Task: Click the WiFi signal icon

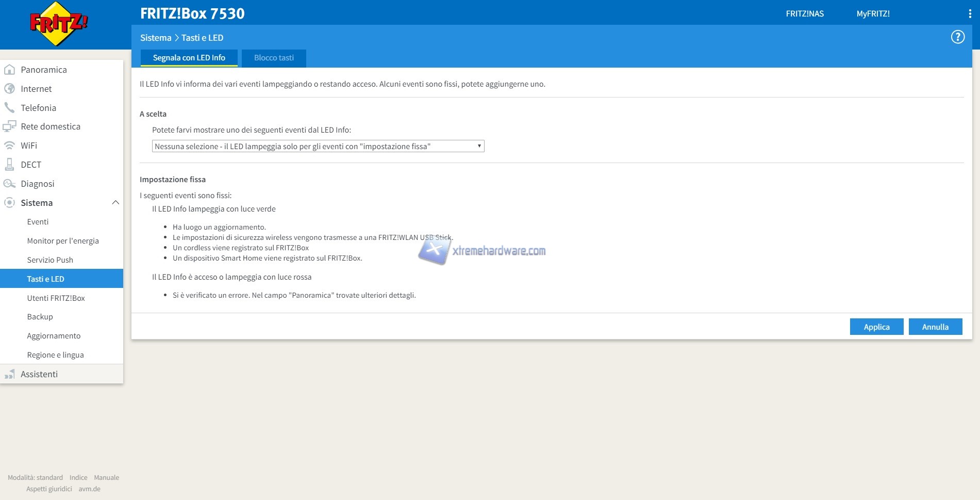Action: click(x=9, y=146)
